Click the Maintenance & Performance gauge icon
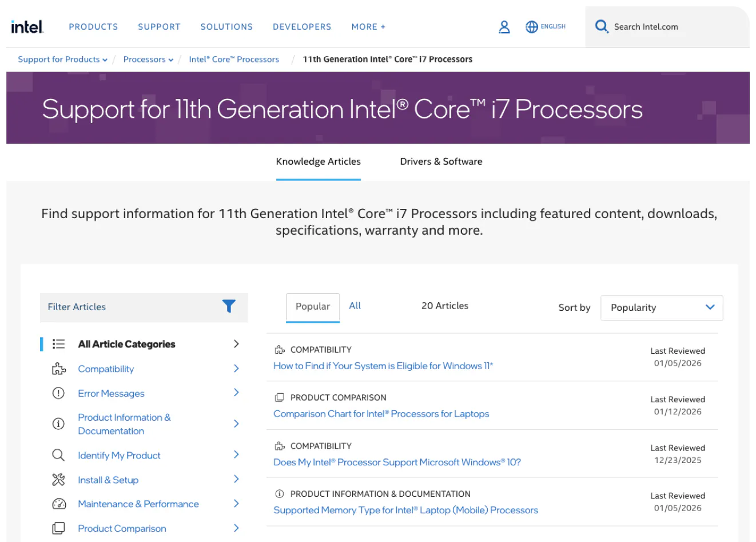756x542 pixels. tap(58, 504)
